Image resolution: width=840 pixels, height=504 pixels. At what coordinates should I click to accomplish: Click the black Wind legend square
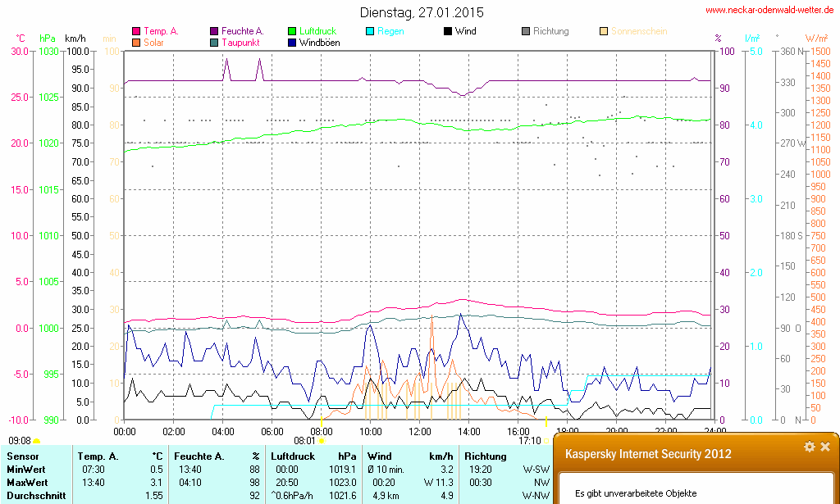(x=448, y=31)
